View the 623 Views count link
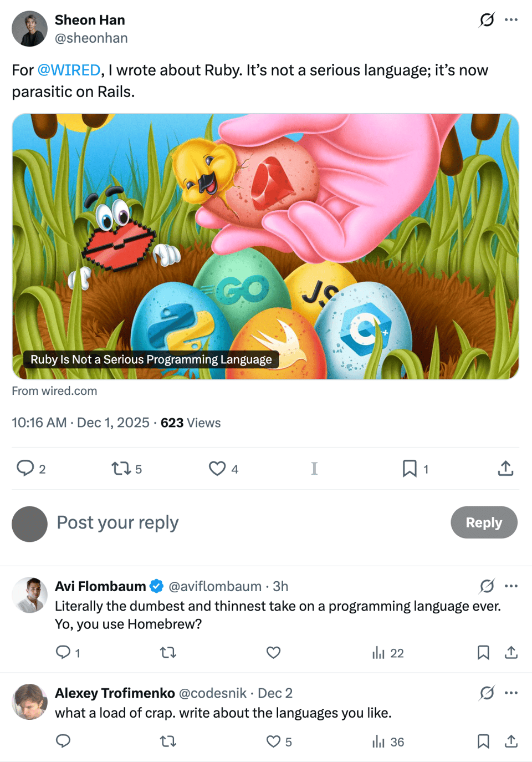This screenshot has height=762, width=532. [x=190, y=423]
